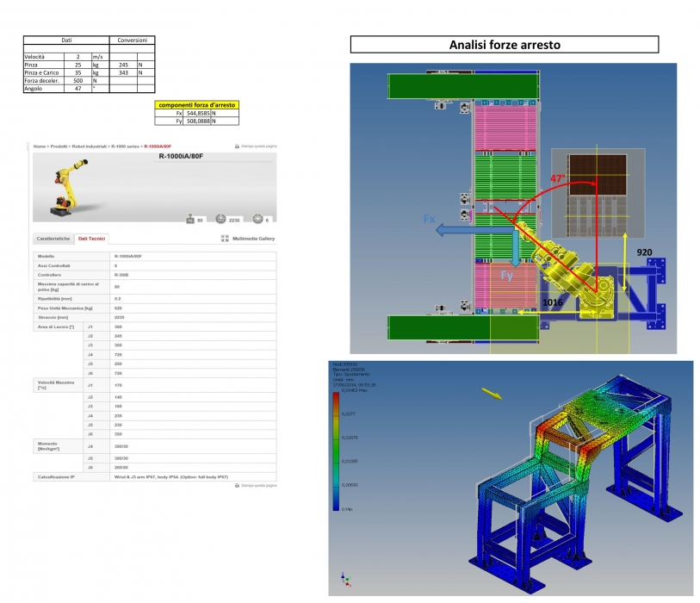Click the axes icon showing 6
The width and height of the screenshot is (700, 603).
[x=257, y=221]
